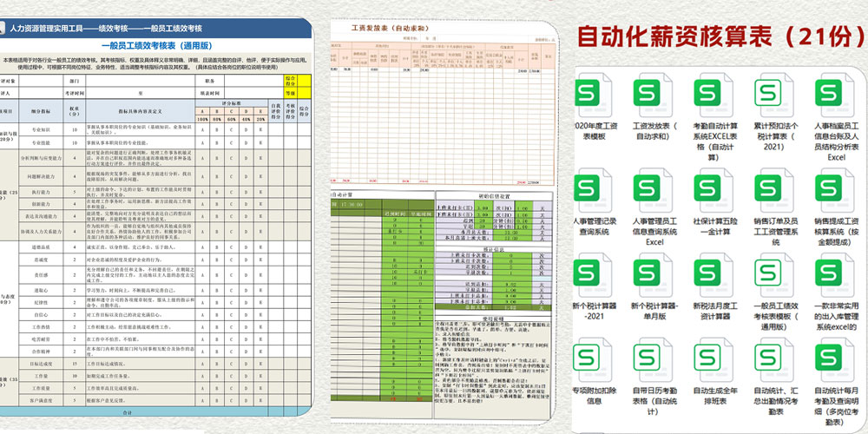
Task: Select the 责任感 cell
Action: (x=42, y=275)
